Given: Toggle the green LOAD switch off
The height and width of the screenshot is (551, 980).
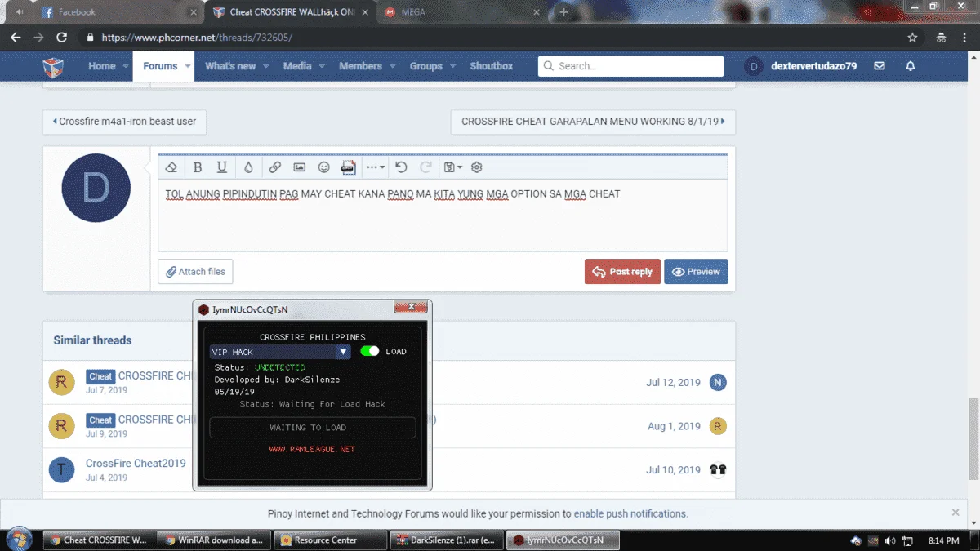Looking at the screenshot, I should (370, 351).
